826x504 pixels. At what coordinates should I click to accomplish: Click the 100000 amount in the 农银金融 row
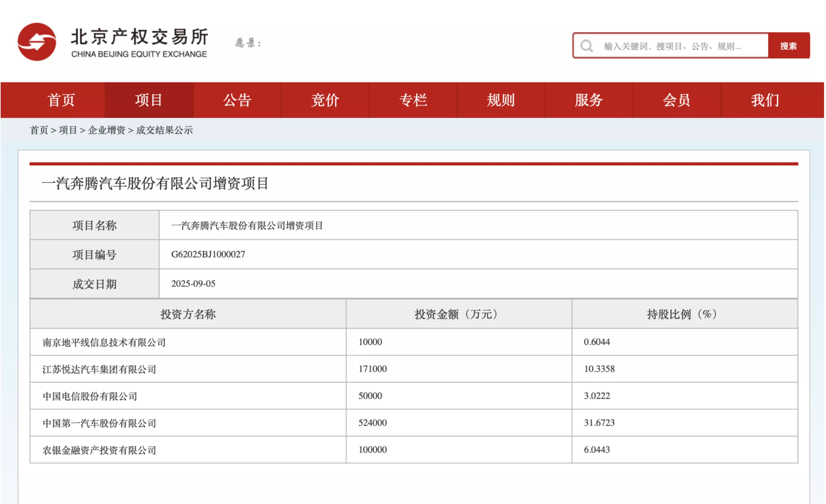click(x=373, y=450)
